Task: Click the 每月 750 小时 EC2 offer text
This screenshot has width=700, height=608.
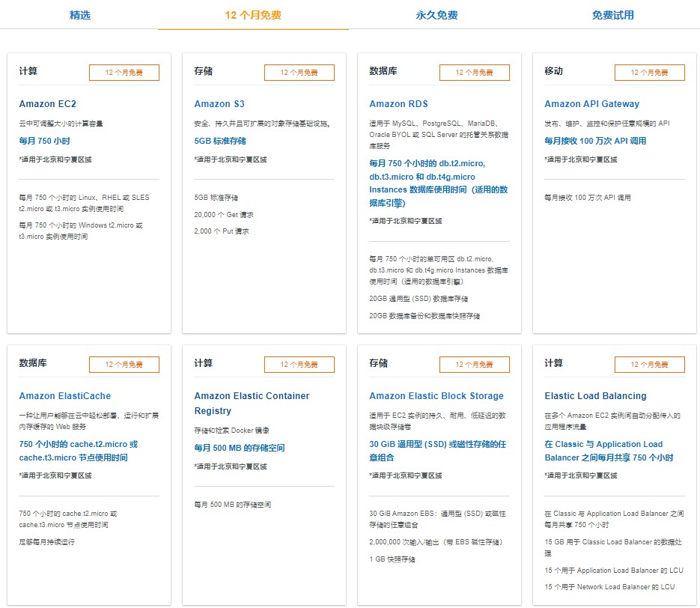Action: point(44,141)
